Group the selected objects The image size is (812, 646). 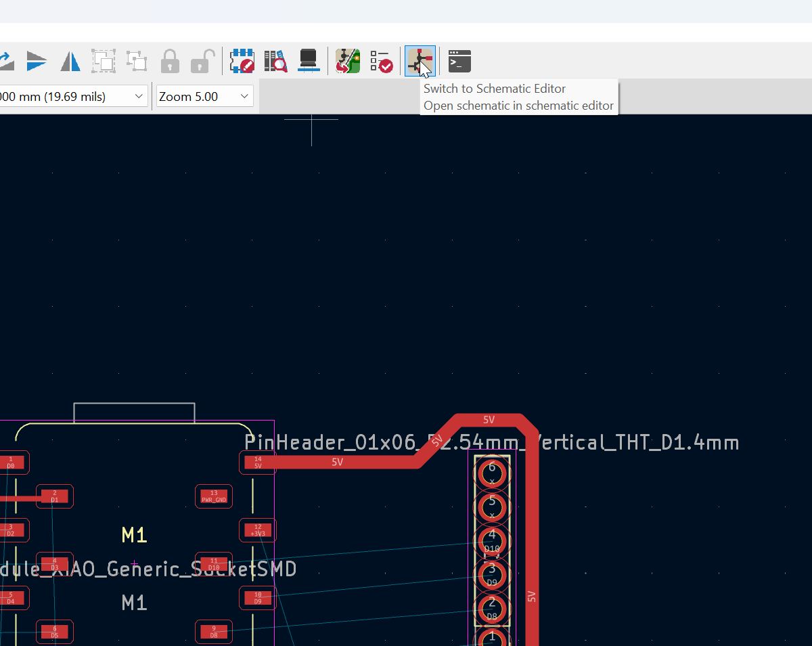(x=103, y=61)
